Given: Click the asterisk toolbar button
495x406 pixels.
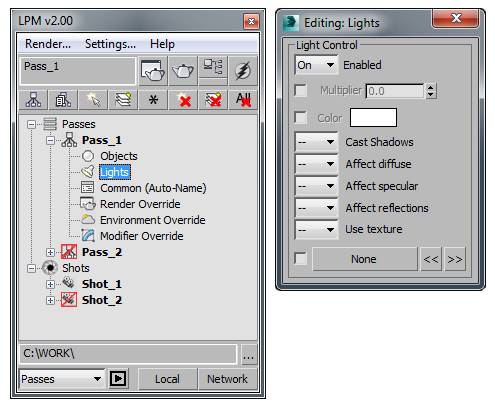Looking at the screenshot, I should coord(153,100).
